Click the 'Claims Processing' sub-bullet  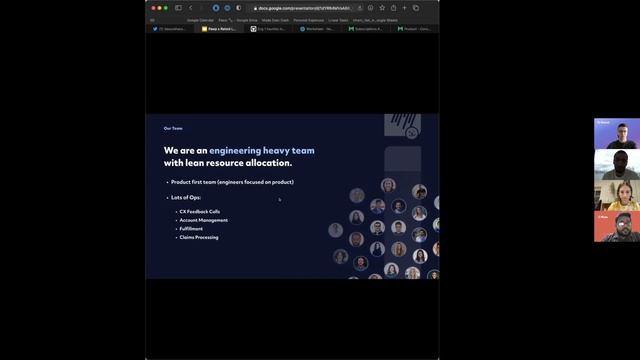(x=199, y=237)
